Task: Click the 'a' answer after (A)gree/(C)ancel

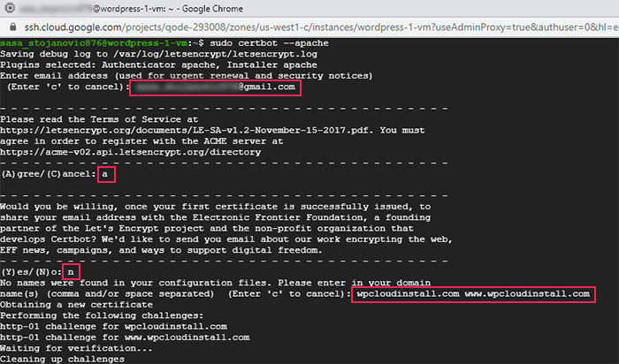Action: click(x=106, y=174)
